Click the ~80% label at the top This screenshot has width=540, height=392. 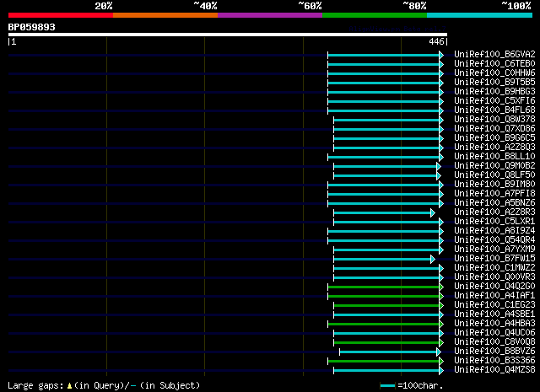(414, 6)
